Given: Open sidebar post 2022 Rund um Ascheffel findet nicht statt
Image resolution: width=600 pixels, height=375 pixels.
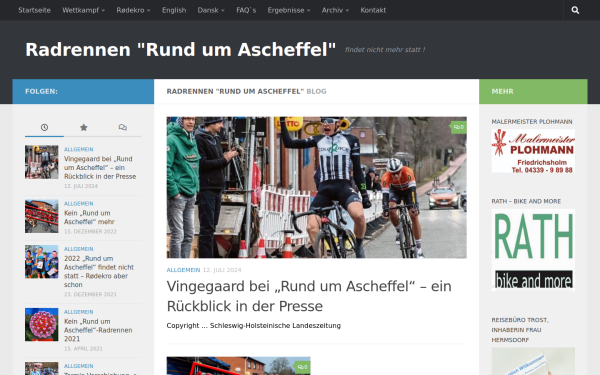Looking at the screenshot, I should (x=99, y=271).
